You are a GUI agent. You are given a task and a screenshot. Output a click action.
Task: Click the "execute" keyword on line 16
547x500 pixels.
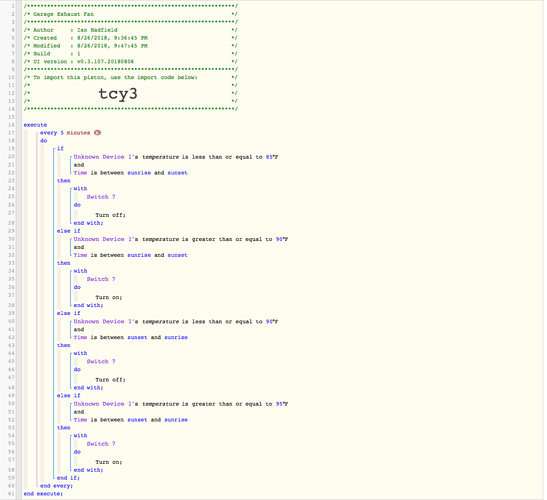35,125
